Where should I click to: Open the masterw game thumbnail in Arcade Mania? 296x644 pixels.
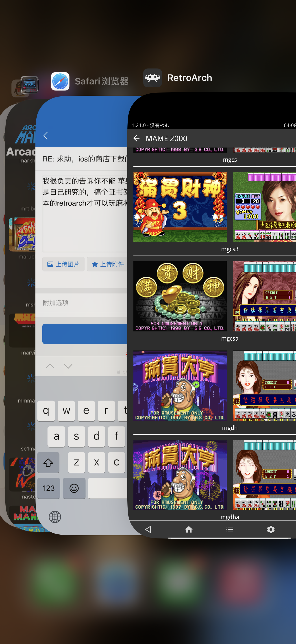pyautogui.click(x=22, y=474)
